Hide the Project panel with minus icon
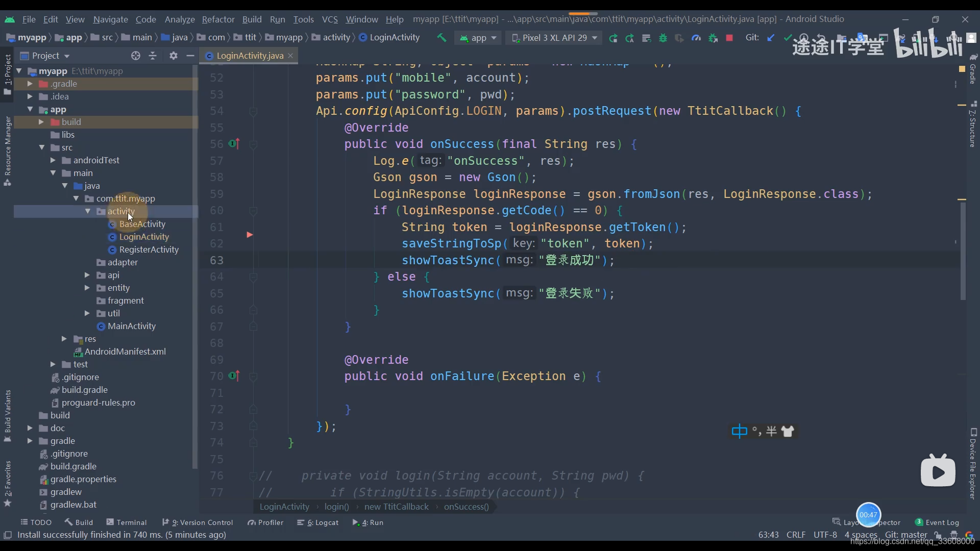980x551 pixels. click(190, 56)
